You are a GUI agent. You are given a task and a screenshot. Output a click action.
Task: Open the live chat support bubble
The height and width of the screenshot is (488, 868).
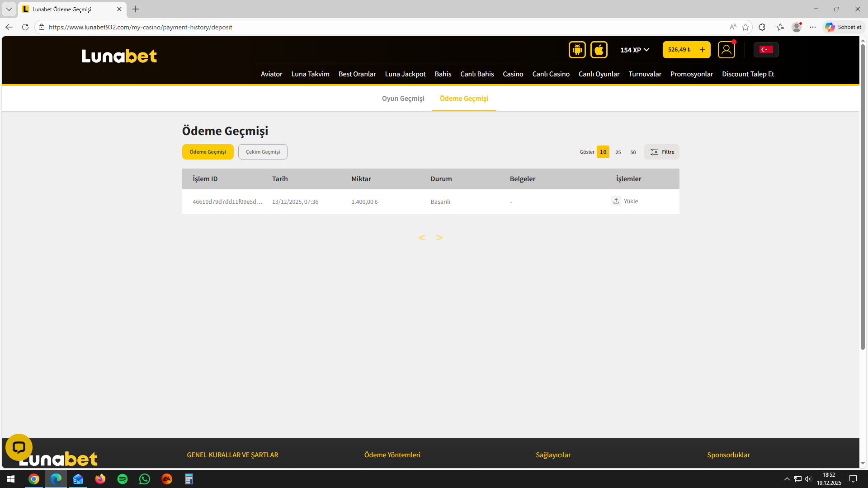(19, 447)
